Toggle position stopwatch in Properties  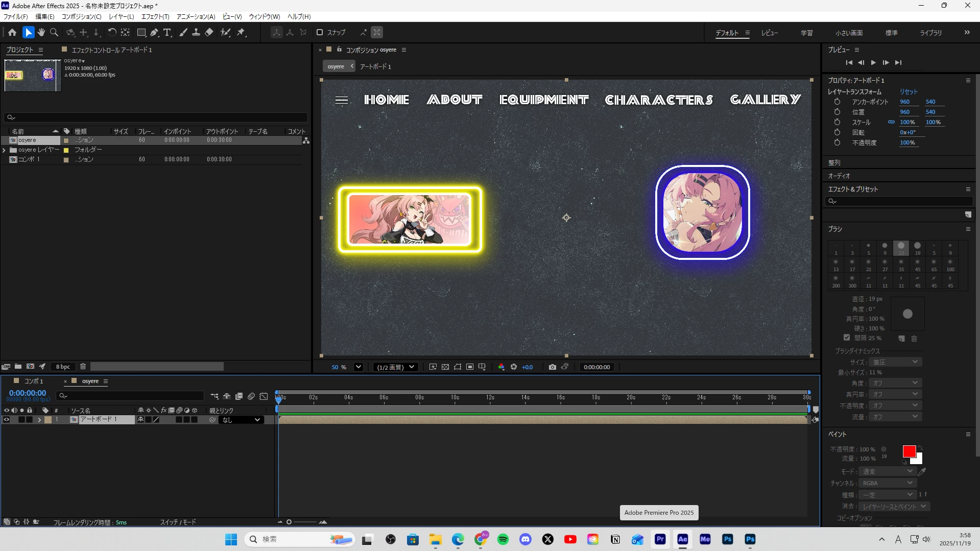pyautogui.click(x=837, y=112)
